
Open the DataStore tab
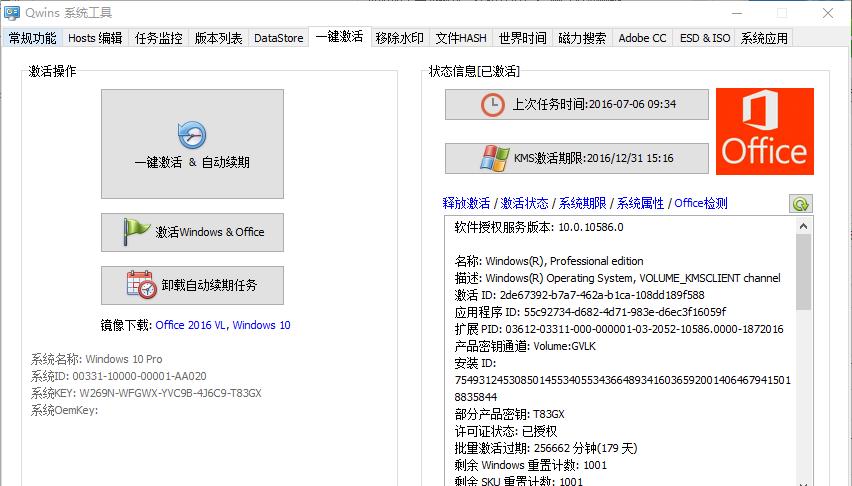279,38
